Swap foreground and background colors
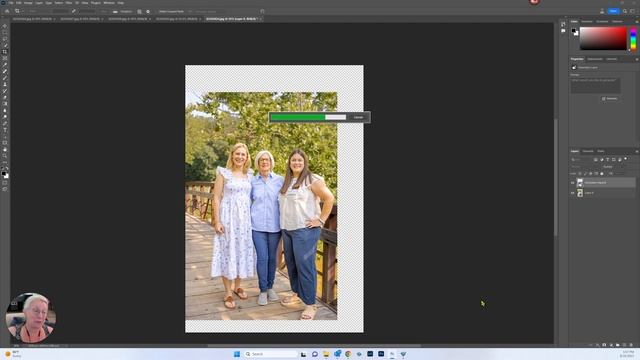Viewport: 640px width, 360px height. pyautogui.click(x=7, y=168)
